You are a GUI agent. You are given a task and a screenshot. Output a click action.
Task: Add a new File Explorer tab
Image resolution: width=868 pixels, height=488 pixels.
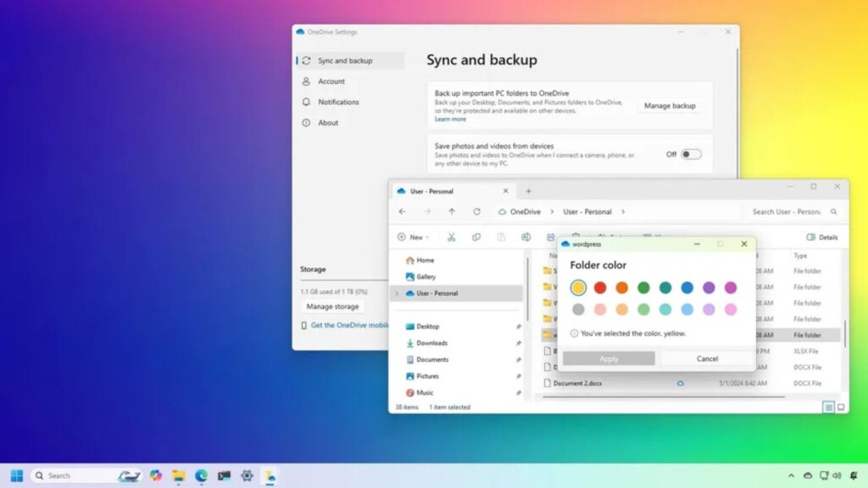(528, 191)
